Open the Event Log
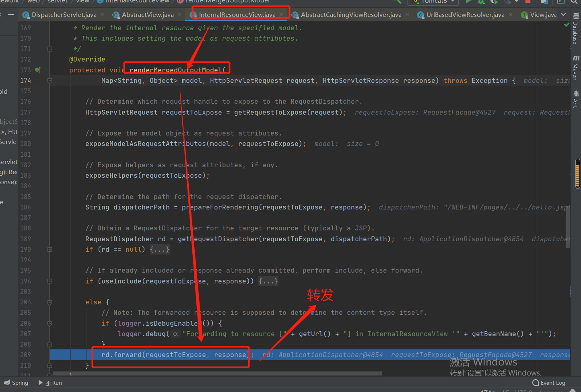The image size is (581, 392). (x=549, y=383)
